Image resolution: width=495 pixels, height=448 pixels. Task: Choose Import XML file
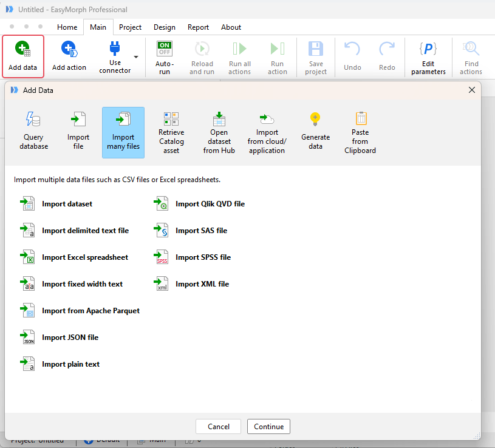click(191, 284)
